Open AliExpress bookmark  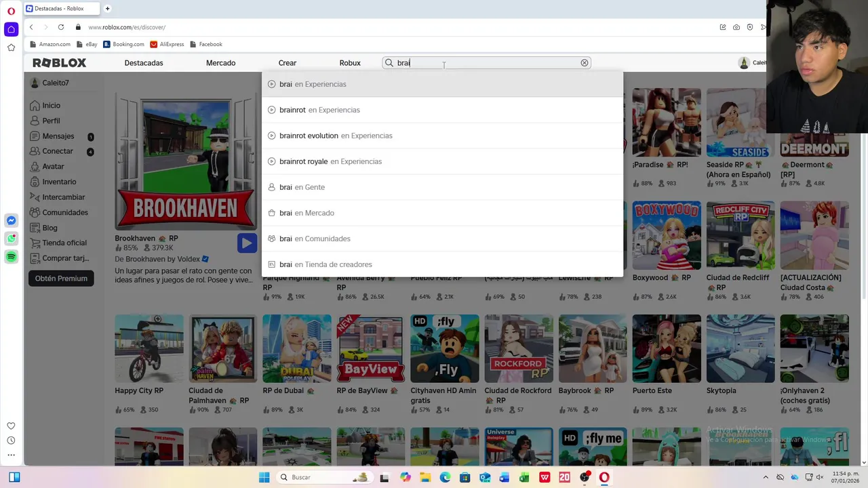pos(167,44)
